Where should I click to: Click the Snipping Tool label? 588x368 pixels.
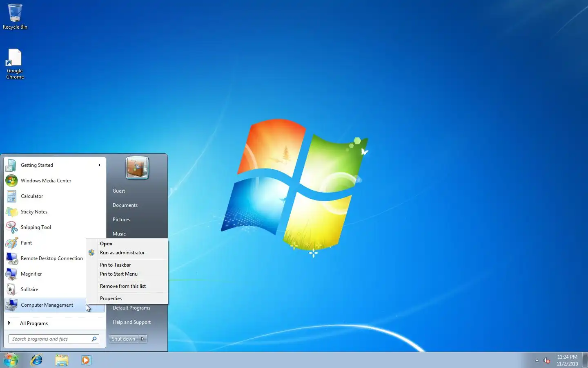point(36,227)
